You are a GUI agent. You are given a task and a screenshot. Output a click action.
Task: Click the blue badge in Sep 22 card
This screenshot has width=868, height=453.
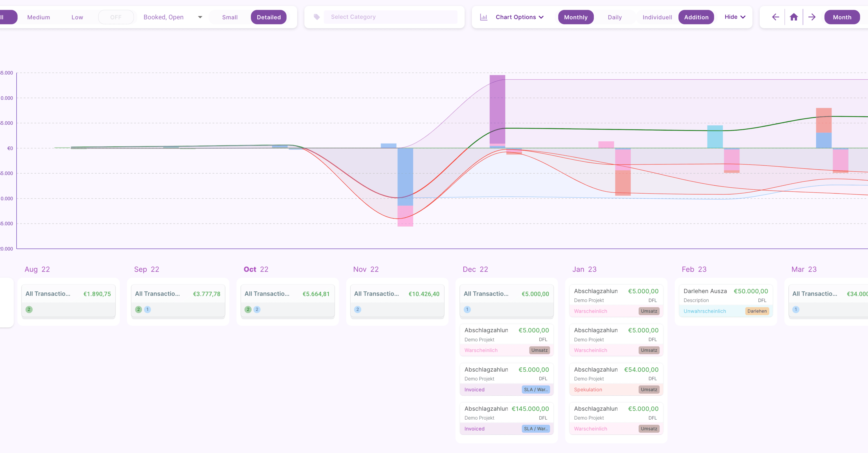point(147,309)
